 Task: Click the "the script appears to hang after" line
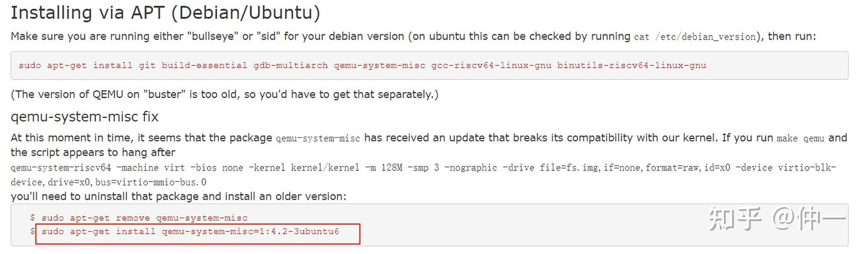click(93, 152)
